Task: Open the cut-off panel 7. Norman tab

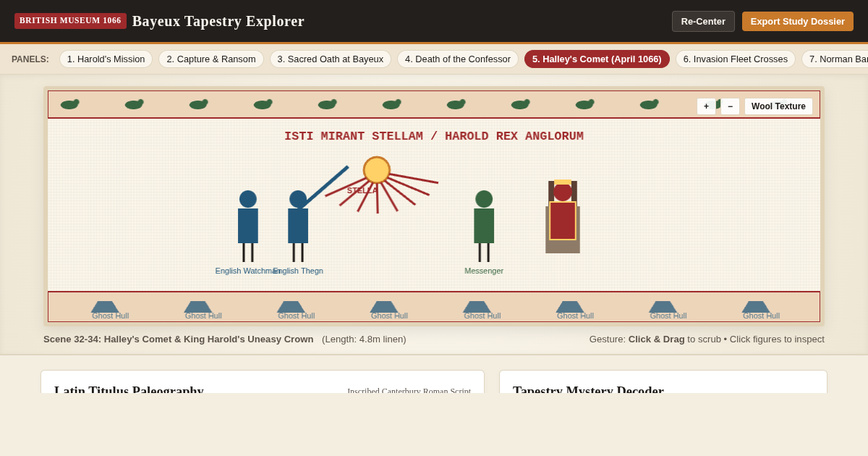Action: [835, 59]
